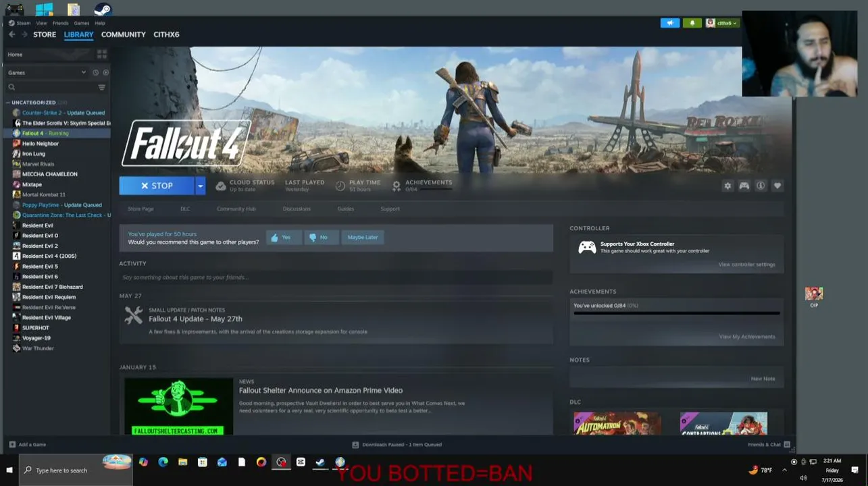Open the game controller desktop icon
This screenshot has width=868, height=486.
[14, 9]
